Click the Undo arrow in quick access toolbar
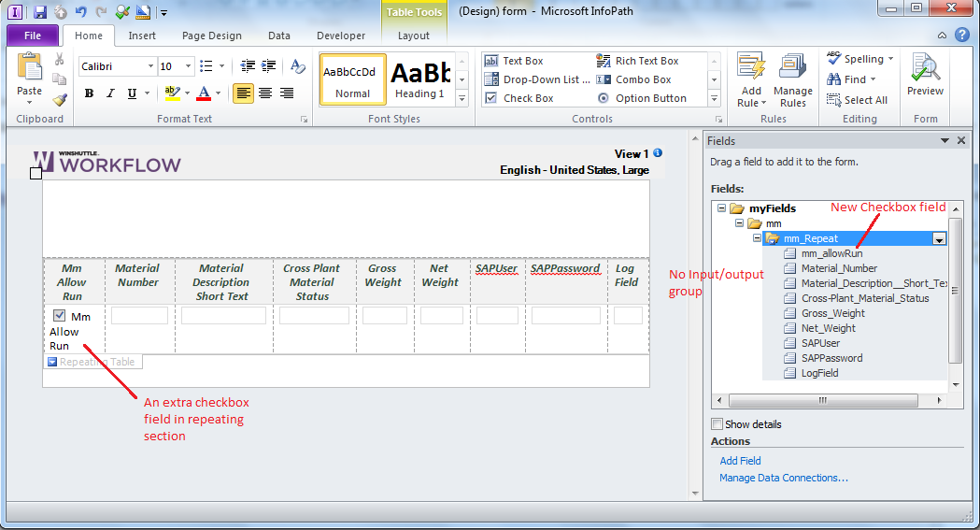980x530 pixels. click(x=80, y=12)
